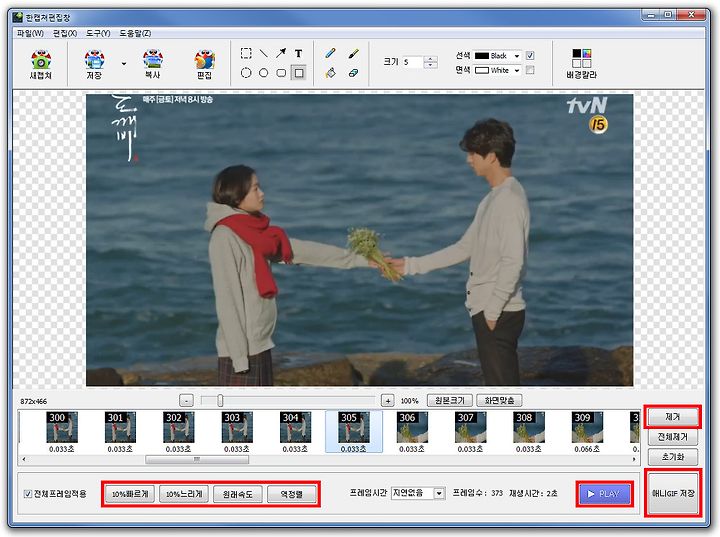Screen dimensions: 720x537
Task: Select the line drawing tool
Action: pos(264,53)
